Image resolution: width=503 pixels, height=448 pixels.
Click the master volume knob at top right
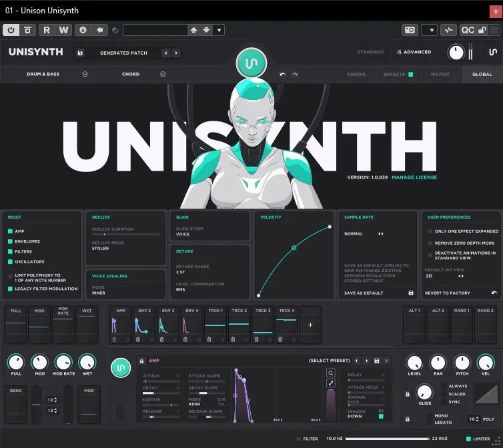click(x=456, y=53)
